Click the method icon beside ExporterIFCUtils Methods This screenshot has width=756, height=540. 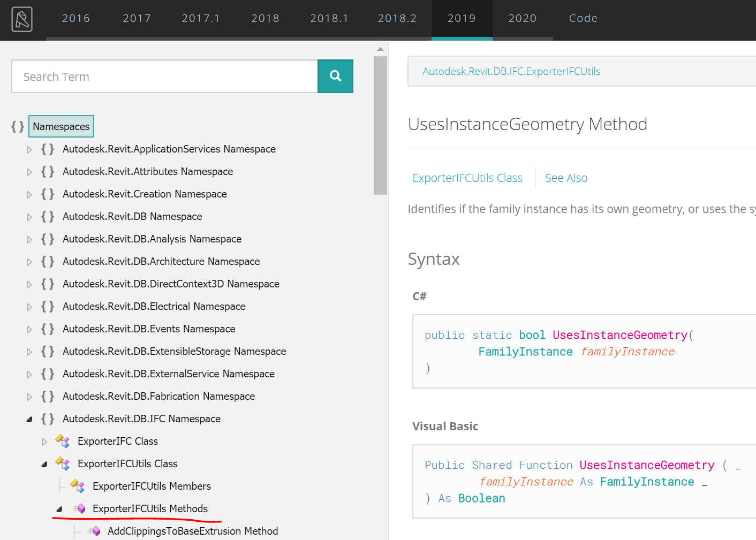coord(79,508)
